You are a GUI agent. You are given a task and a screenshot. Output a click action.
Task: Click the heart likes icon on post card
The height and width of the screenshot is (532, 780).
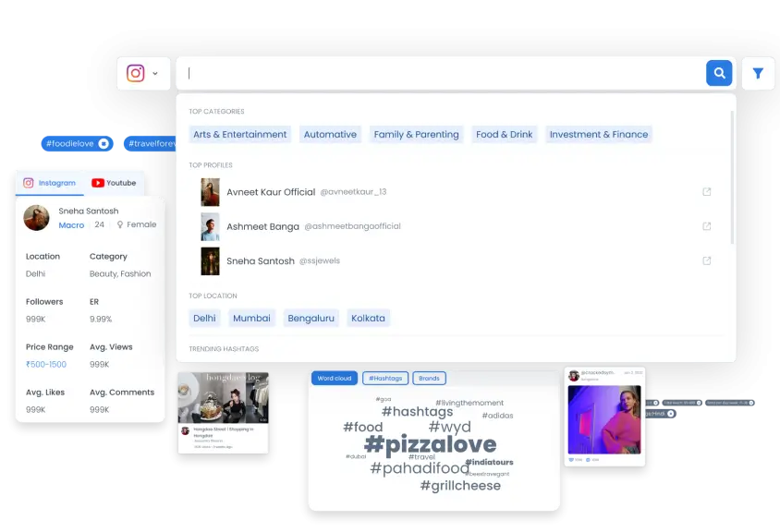point(573,459)
